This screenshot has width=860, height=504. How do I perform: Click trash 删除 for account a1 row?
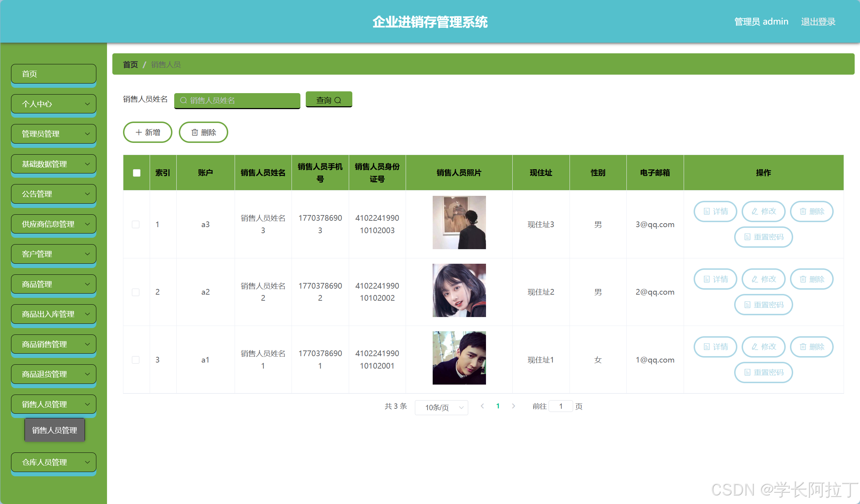coord(811,347)
